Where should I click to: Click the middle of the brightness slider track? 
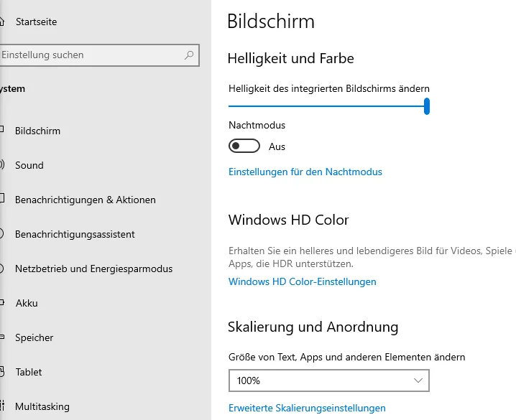328,107
